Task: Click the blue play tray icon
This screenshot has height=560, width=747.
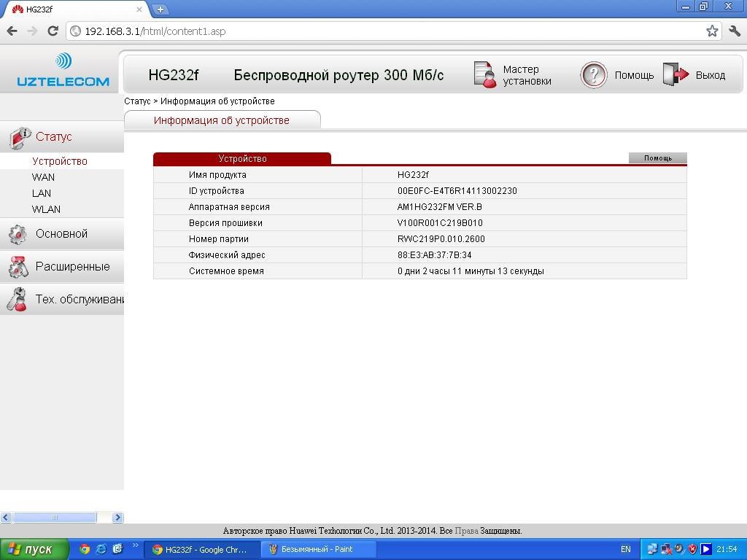Action: (x=705, y=549)
